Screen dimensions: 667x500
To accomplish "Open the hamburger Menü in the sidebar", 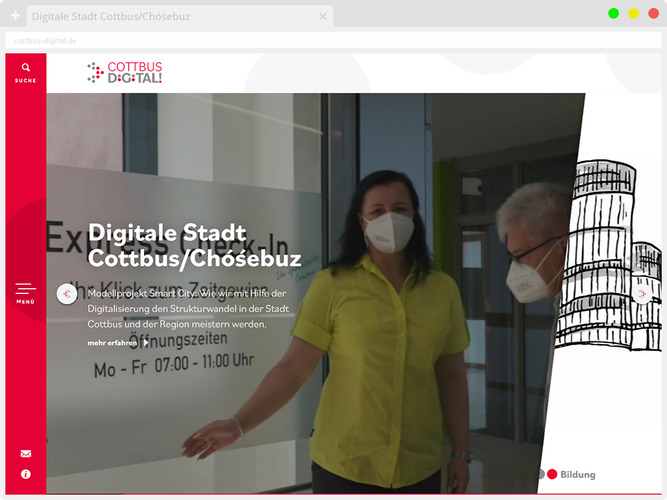I will click(26, 292).
